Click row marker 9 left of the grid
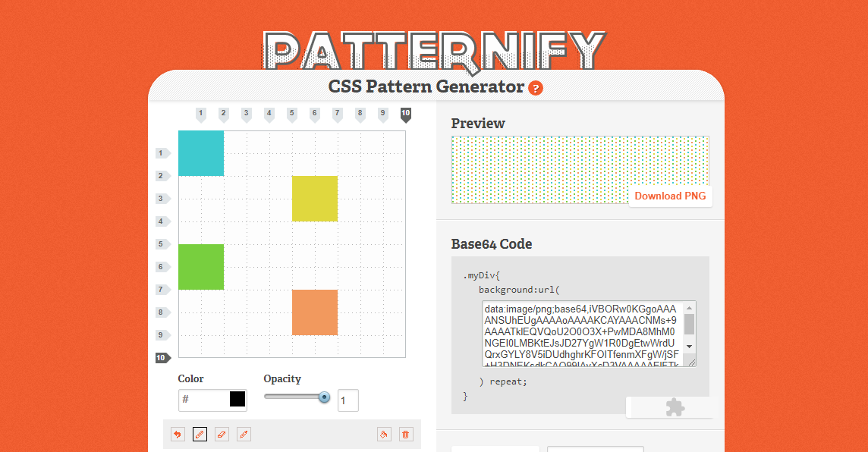This screenshot has width=868, height=452. pos(162,334)
